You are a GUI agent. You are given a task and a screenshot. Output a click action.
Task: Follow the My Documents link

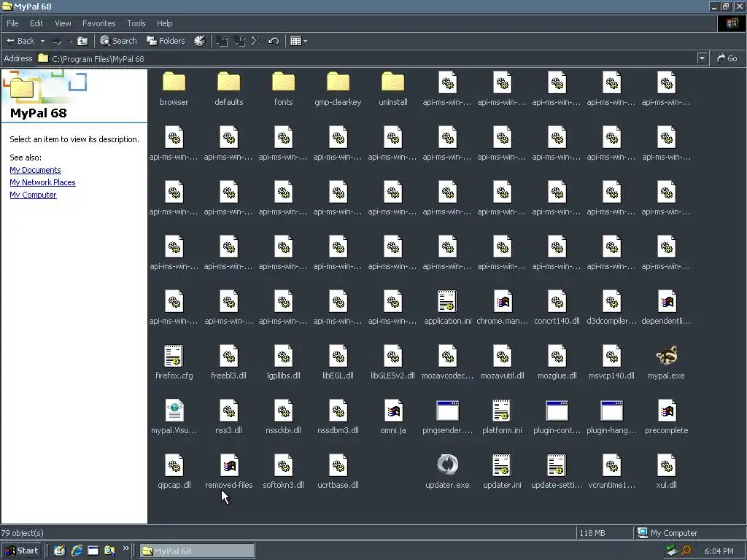[x=35, y=170]
